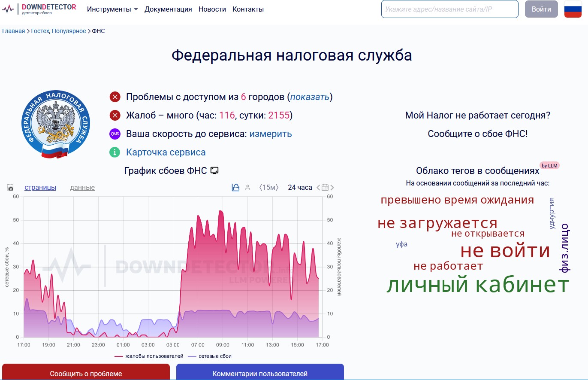
Task: Click the monitor icon beside График сбоев ФНС
Action: [215, 170]
